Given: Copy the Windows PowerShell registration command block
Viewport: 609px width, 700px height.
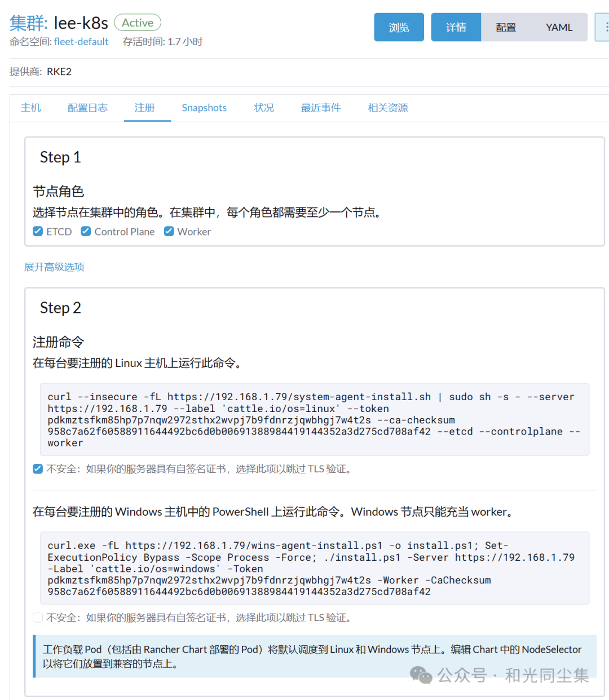Looking at the screenshot, I should (x=315, y=568).
